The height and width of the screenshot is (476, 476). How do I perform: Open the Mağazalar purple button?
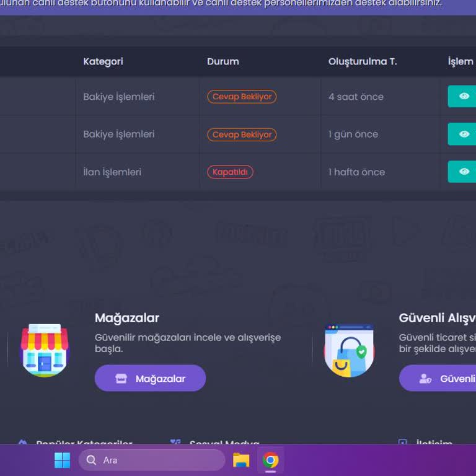(x=150, y=378)
